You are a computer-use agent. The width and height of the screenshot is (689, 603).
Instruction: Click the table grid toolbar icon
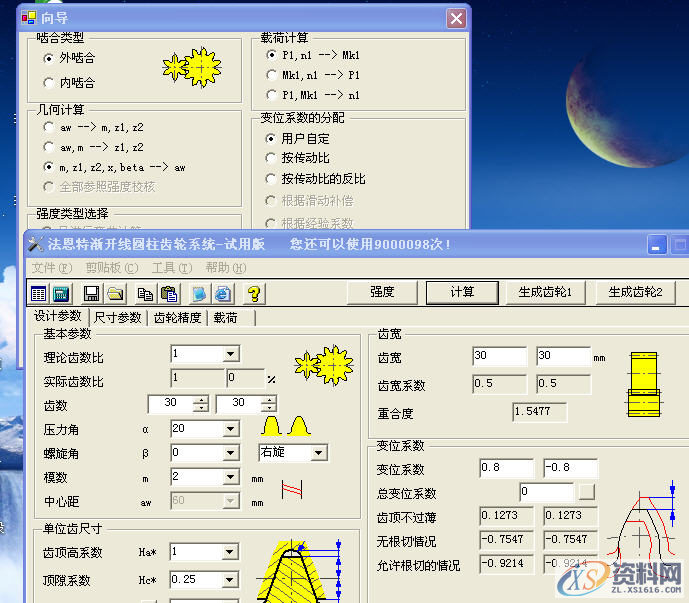pos(39,294)
